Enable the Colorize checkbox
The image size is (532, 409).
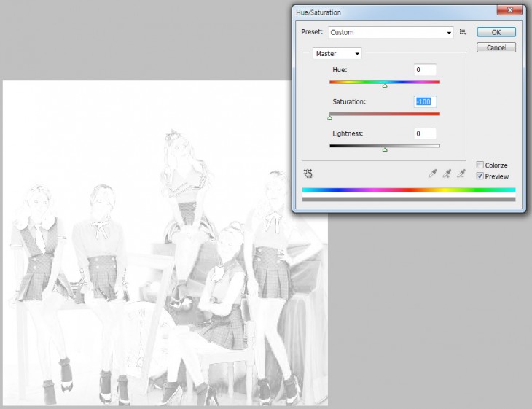(x=480, y=165)
